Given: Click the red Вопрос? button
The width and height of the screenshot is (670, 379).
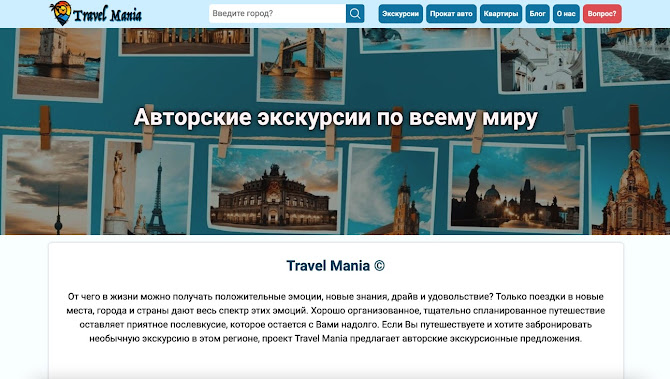Looking at the screenshot, I should [x=602, y=14].
